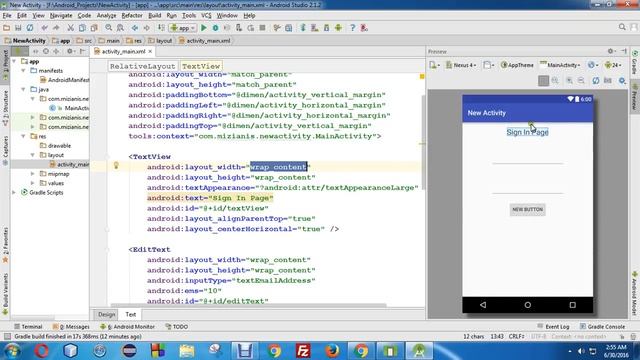Screen dimensions: 640x360
Task: Click the Preview zoom out icon
Action: click(x=581, y=81)
